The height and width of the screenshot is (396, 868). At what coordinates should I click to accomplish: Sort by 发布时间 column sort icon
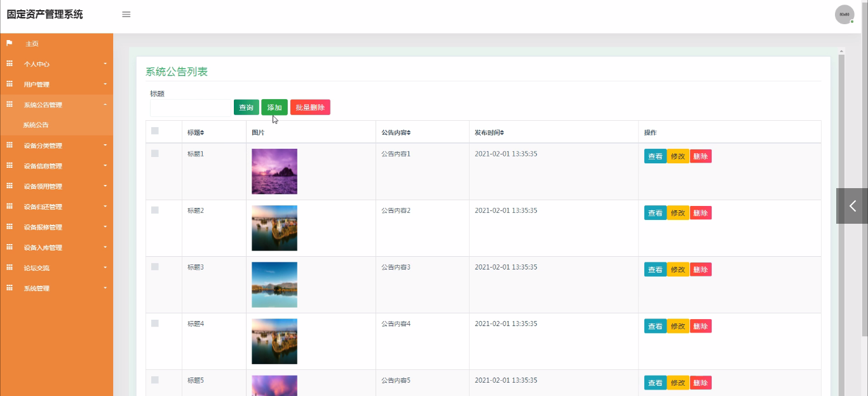(x=502, y=133)
